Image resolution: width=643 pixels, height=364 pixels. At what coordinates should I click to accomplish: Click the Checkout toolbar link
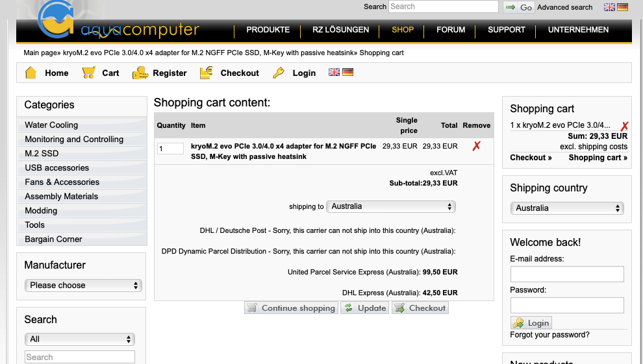click(x=240, y=73)
